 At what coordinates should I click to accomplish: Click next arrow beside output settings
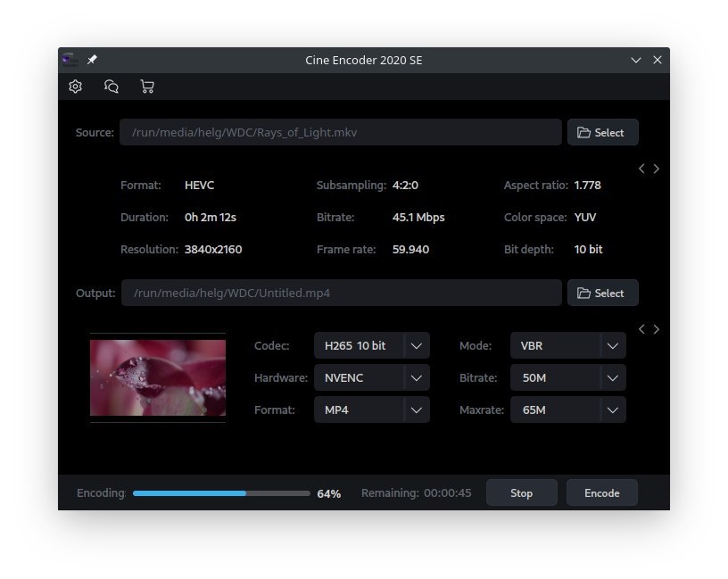point(656,329)
